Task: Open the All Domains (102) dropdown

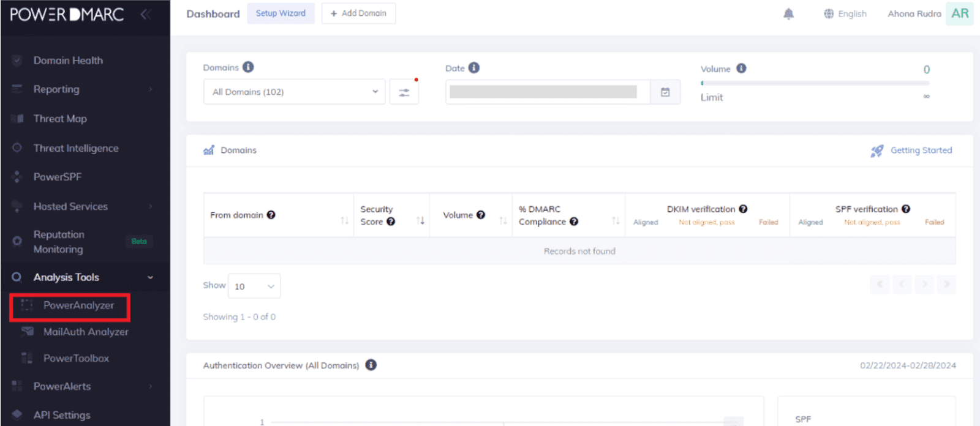Action: [x=295, y=92]
